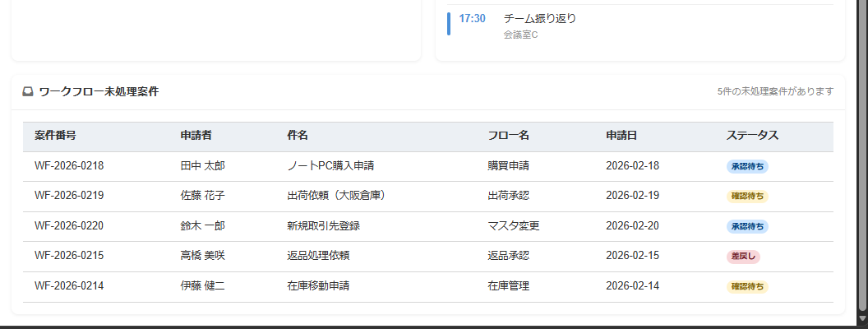This screenshot has width=868, height=329.
Task: Click the マスタ変更 flow name
Action: [x=514, y=226]
